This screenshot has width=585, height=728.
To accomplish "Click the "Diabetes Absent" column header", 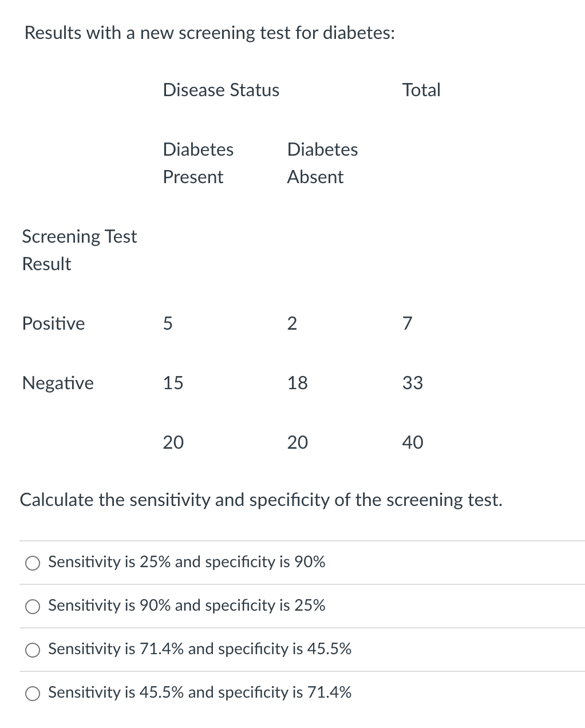I will [322, 163].
